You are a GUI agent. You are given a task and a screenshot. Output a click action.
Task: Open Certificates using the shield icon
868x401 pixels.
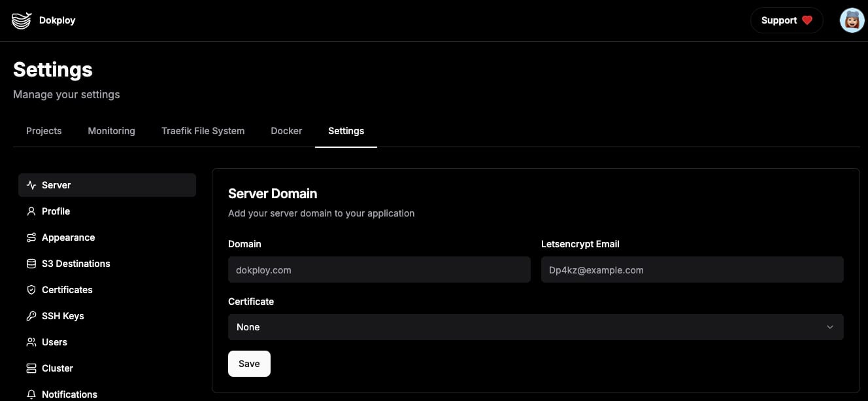coord(31,290)
